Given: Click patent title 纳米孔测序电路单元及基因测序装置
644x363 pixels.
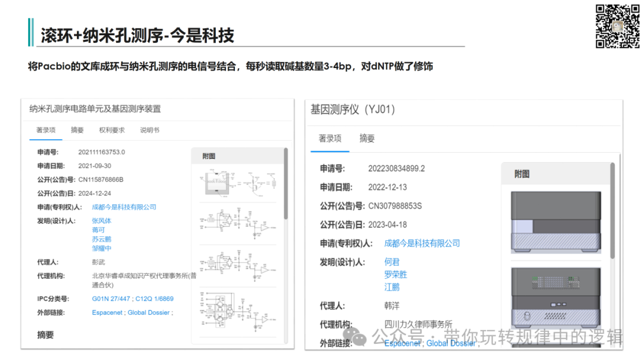Looking at the screenshot, I should coord(95,109).
